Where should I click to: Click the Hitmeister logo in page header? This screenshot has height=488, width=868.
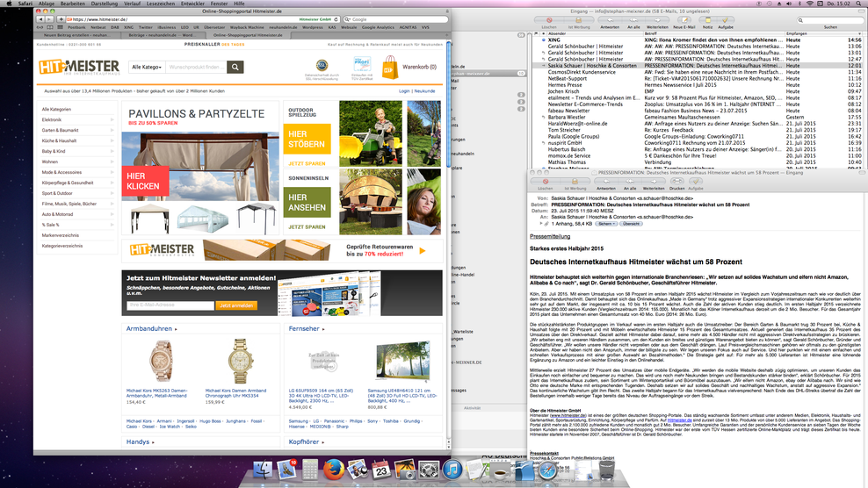pyautogui.click(x=79, y=67)
